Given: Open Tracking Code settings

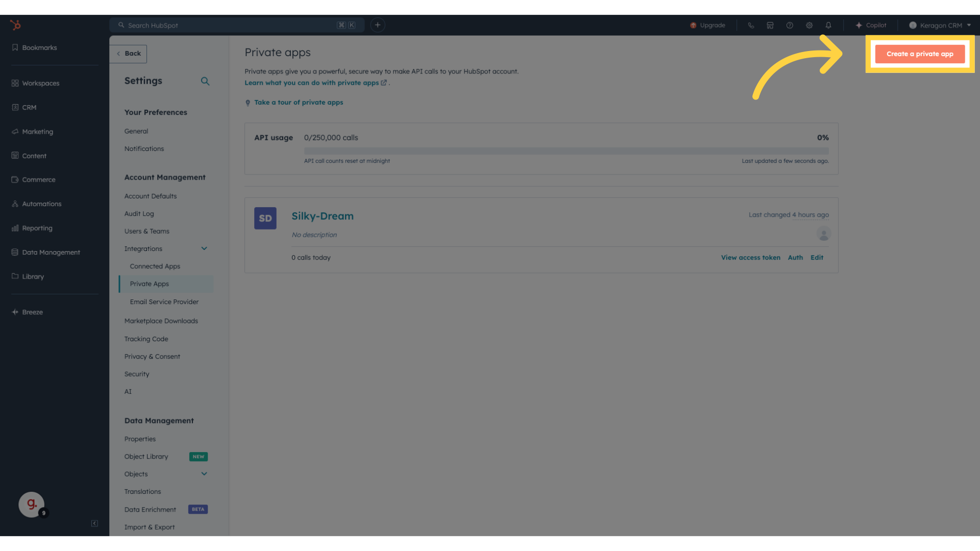Looking at the screenshot, I should tap(146, 339).
